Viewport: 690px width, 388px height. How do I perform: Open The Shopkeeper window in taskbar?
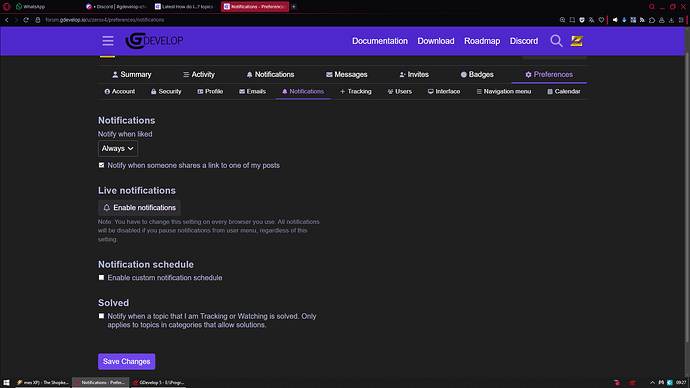pyautogui.click(x=42, y=382)
